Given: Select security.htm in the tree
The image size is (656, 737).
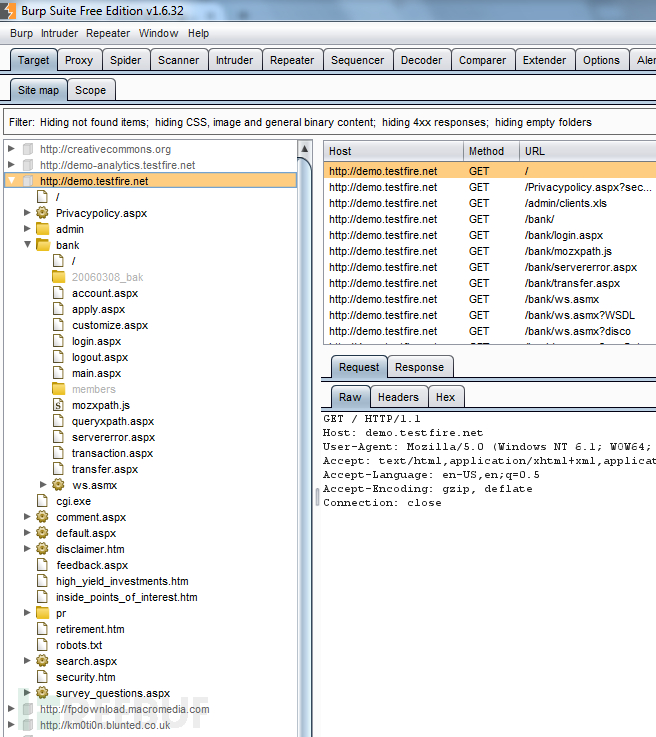Looking at the screenshot, I should pyautogui.click(x=86, y=677).
